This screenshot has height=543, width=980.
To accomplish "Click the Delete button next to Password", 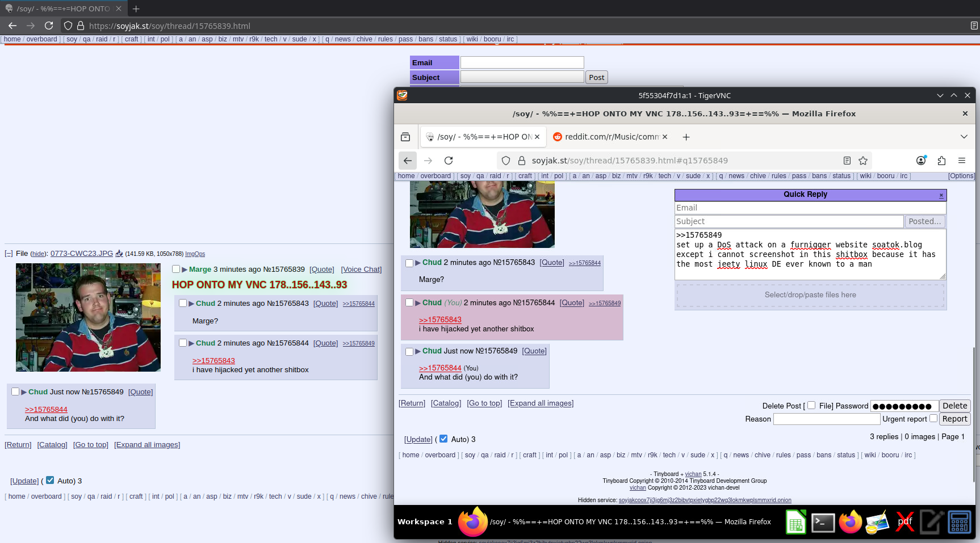I will tap(954, 406).
